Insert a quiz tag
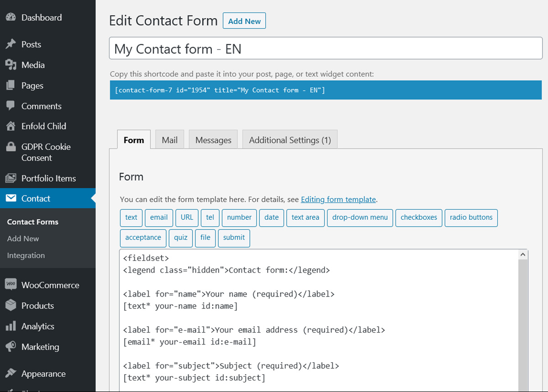Viewport: 548px width, 392px height. (x=180, y=238)
